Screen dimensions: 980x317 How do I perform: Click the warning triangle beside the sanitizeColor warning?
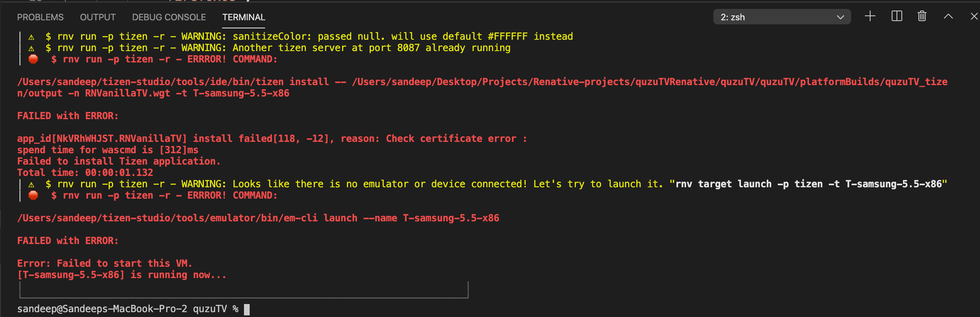point(32,36)
